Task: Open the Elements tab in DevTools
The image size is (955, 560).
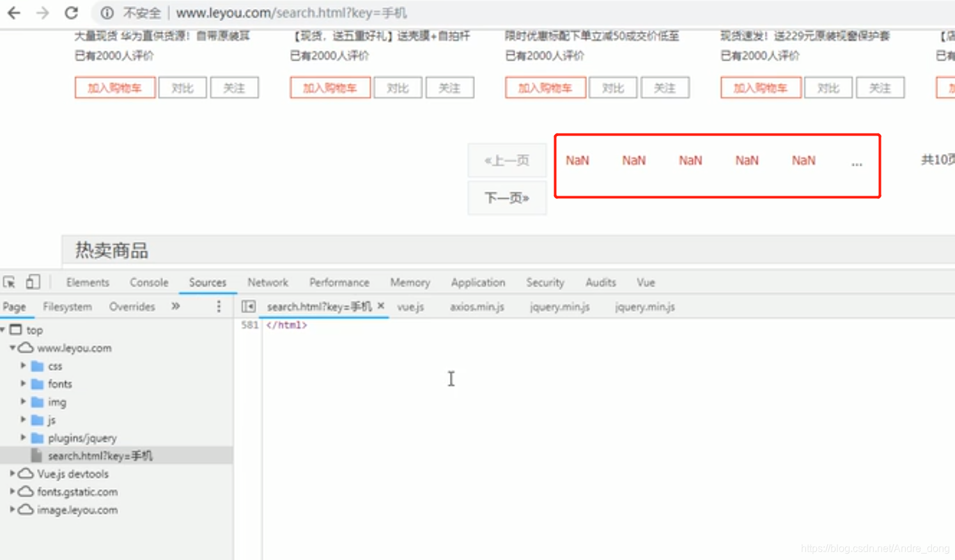Action: click(x=88, y=283)
